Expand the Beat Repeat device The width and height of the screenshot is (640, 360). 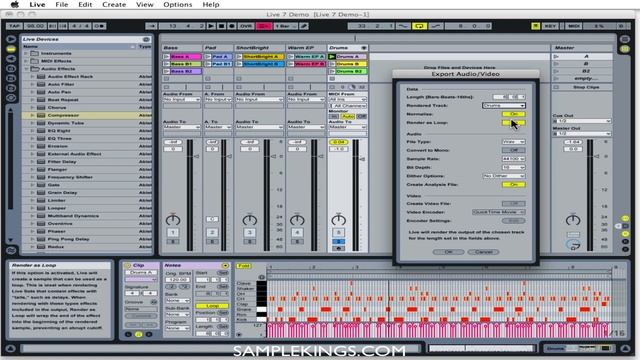click(33, 100)
